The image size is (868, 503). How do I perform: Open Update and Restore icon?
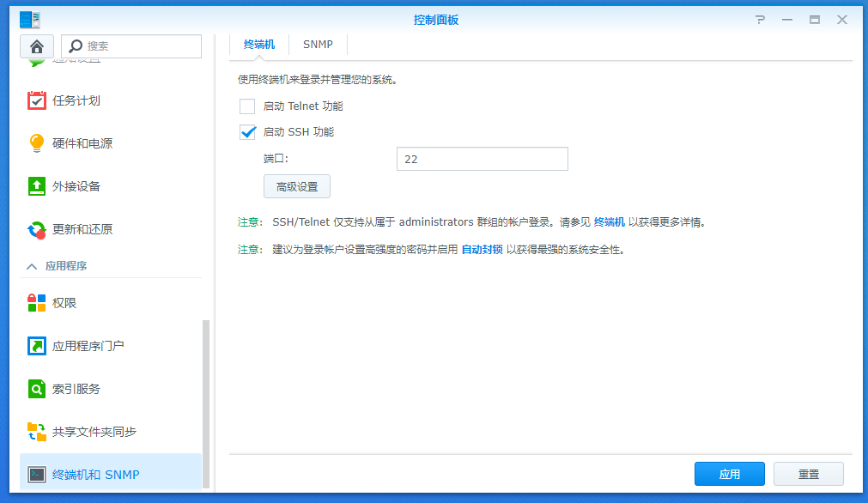tap(37, 229)
